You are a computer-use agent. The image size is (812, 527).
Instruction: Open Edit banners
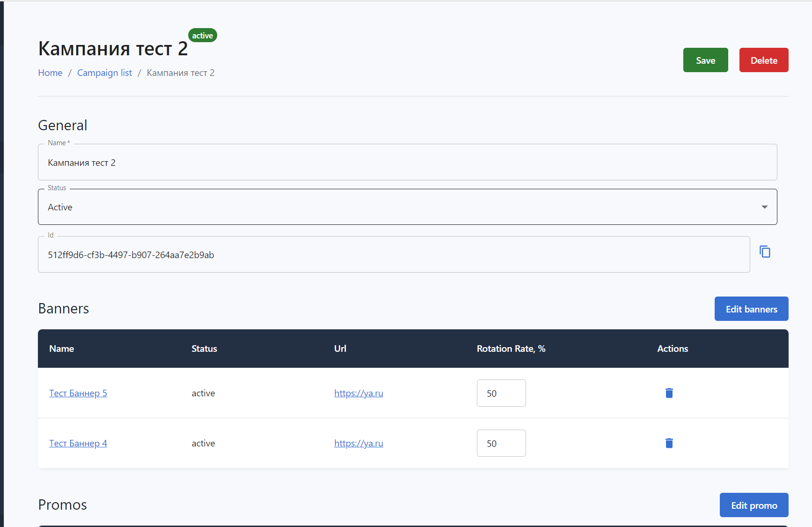coord(751,309)
